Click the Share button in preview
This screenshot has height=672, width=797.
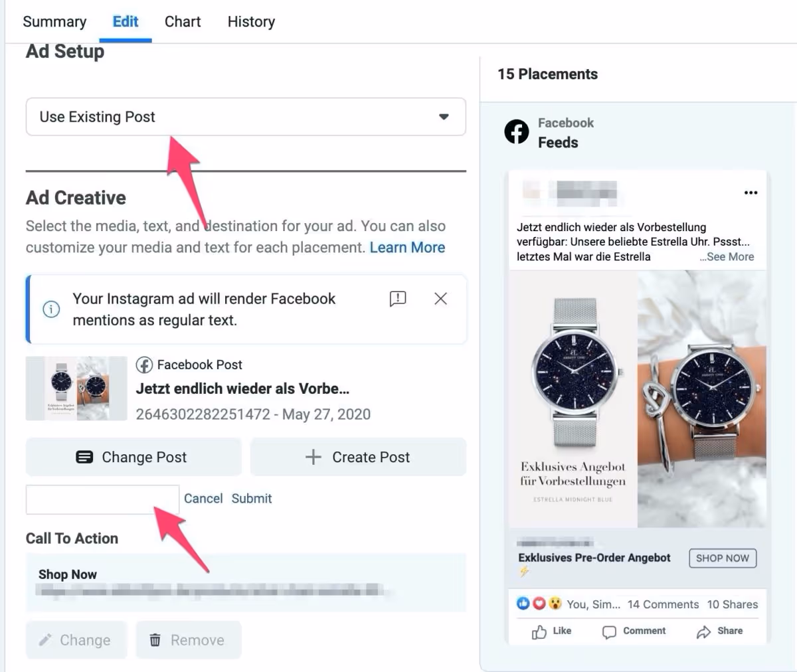719,631
